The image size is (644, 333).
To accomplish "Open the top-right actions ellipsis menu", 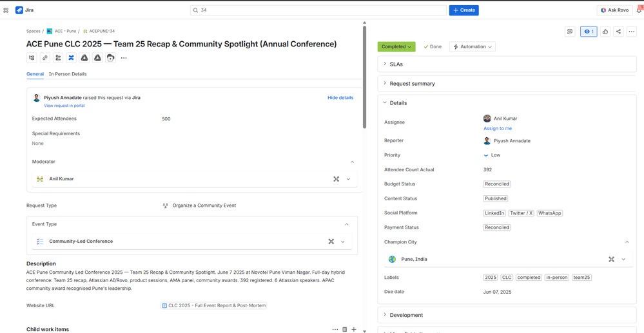I will pos(632,32).
